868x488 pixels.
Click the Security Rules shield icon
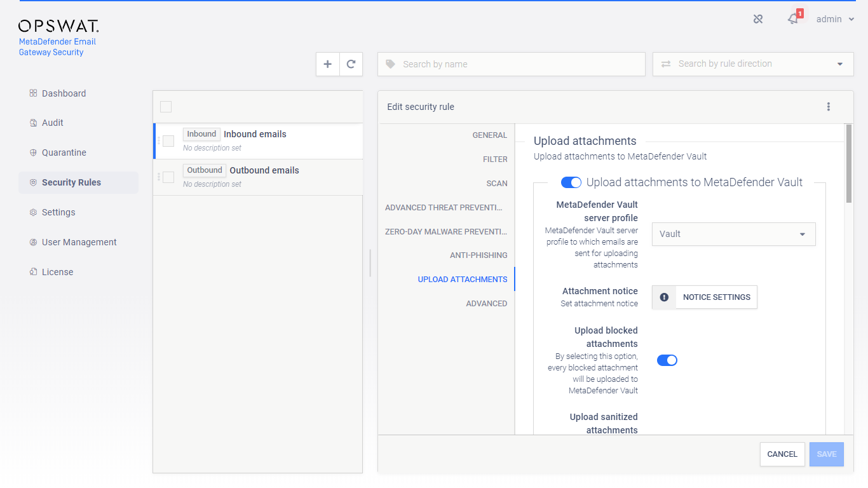click(x=33, y=182)
